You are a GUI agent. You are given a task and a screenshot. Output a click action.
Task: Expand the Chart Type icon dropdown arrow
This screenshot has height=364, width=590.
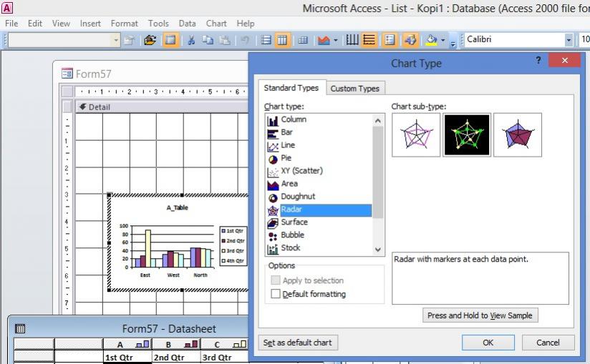point(336,39)
